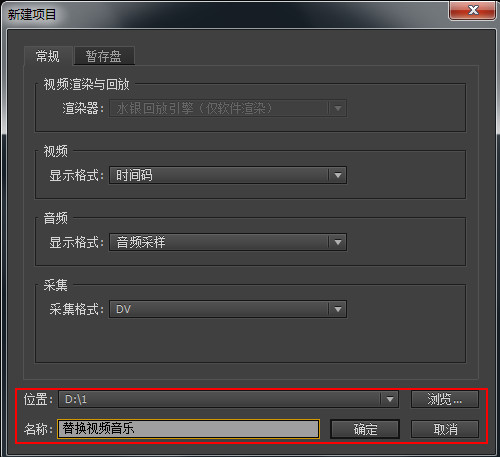Click the 视频渲染与回放 group heading
The height and width of the screenshot is (457, 500).
tap(86, 84)
